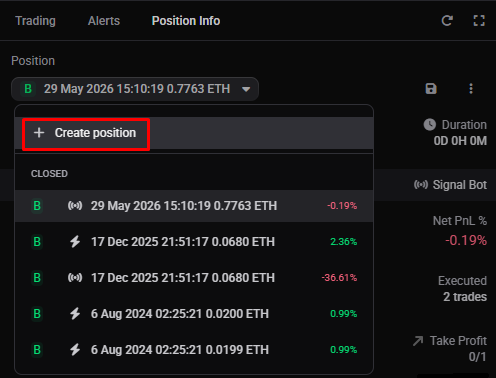Click green B badge in position selector

pos(28,89)
